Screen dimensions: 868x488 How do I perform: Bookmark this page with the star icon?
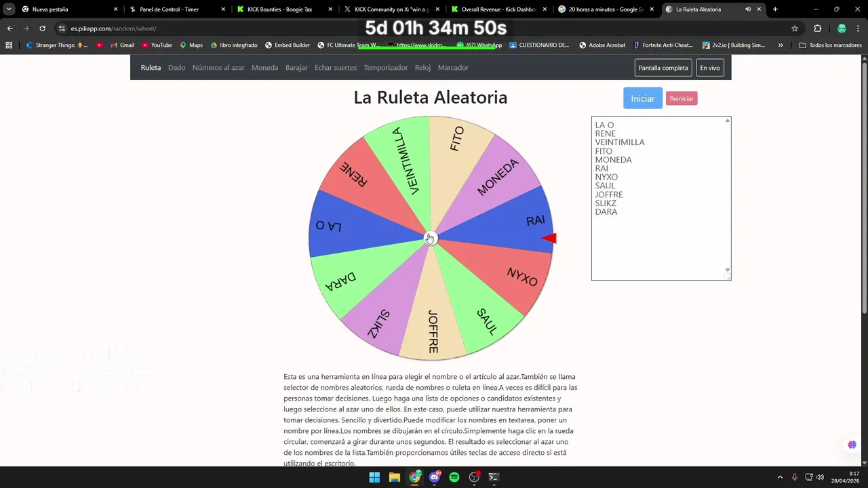point(795,28)
